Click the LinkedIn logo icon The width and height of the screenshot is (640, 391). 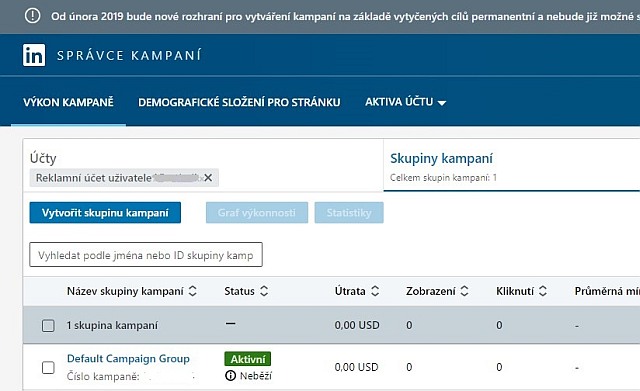tap(34, 55)
